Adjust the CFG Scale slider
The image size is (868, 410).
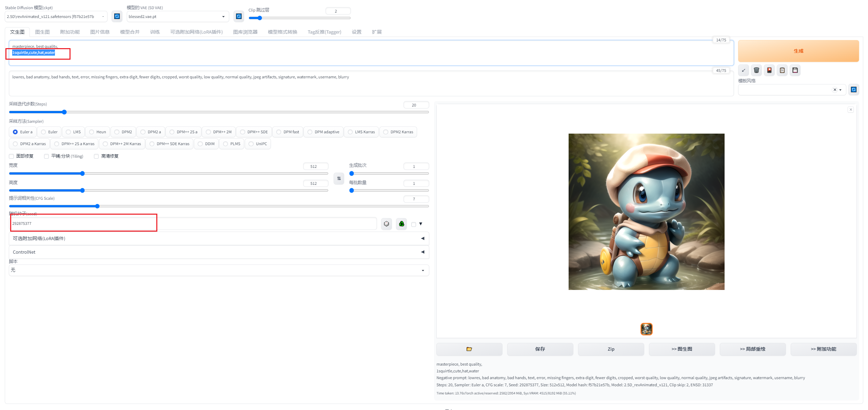click(219, 206)
